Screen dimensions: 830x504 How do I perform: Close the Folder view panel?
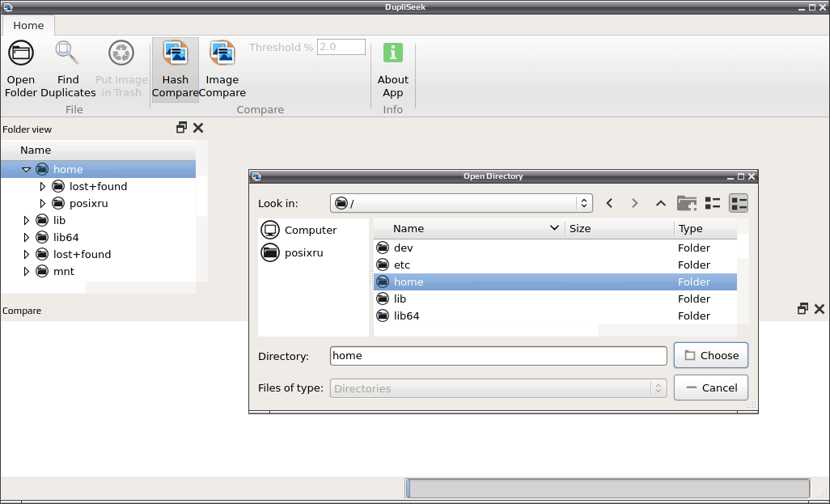(x=198, y=128)
